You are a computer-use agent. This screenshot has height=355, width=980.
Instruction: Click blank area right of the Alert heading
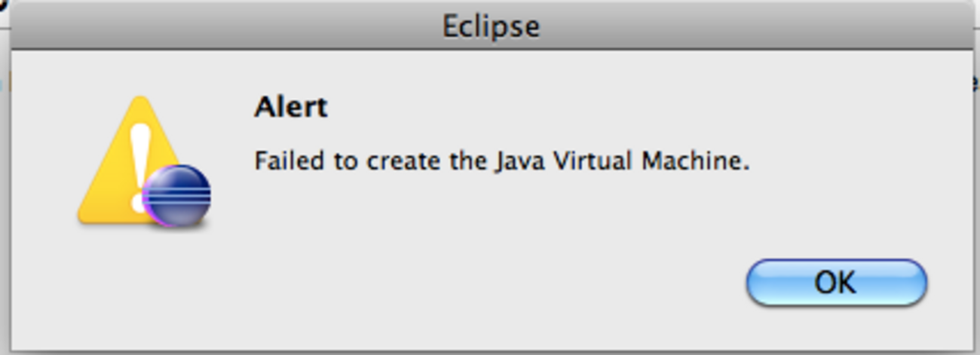point(603,107)
